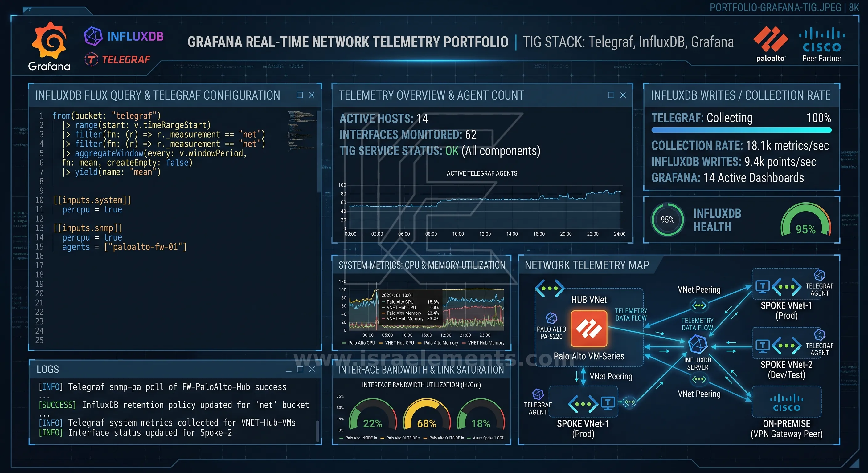Maximize the Flux Query configuration panel
The height and width of the screenshot is (473, 868).
[300, 95]
